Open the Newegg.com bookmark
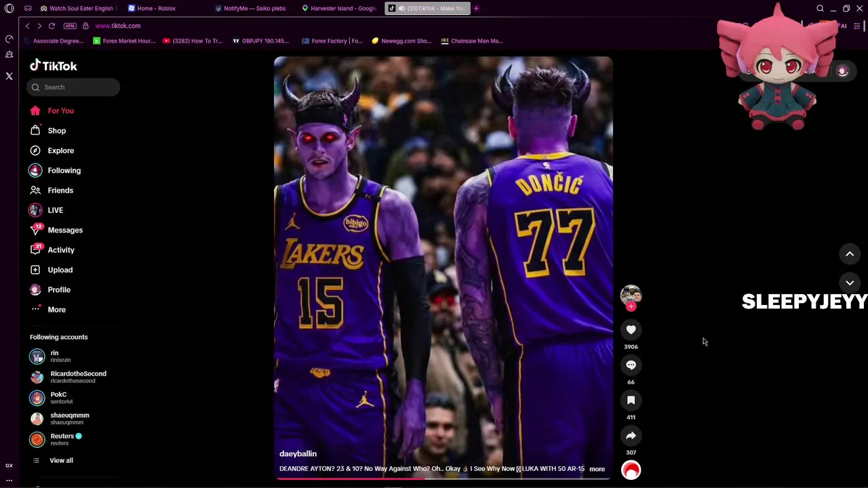Image resolution: width=868 pixels, height=488 pixels. coord(401,41)
